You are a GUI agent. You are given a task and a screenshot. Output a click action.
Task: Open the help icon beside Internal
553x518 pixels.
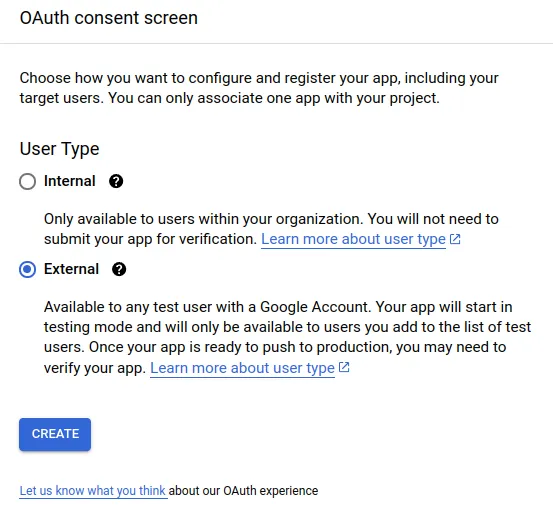[116, 181]
